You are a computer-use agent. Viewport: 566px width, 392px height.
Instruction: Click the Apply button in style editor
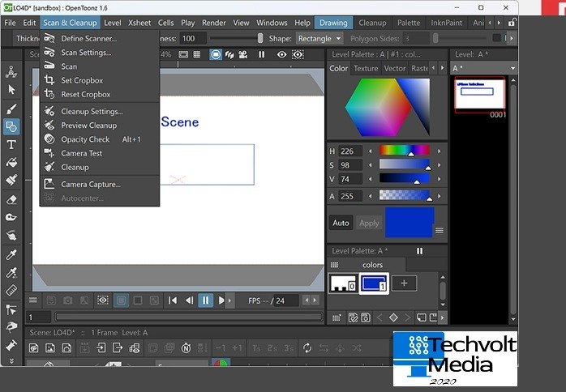(369, 223)
